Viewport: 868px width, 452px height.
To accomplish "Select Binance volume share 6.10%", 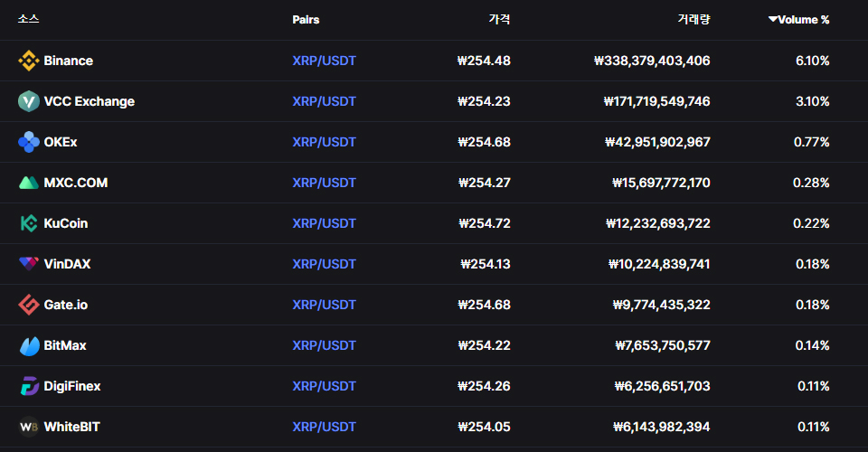I will [813, 61].
